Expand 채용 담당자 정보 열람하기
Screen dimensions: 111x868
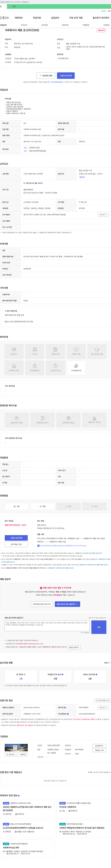click(68, 604)
